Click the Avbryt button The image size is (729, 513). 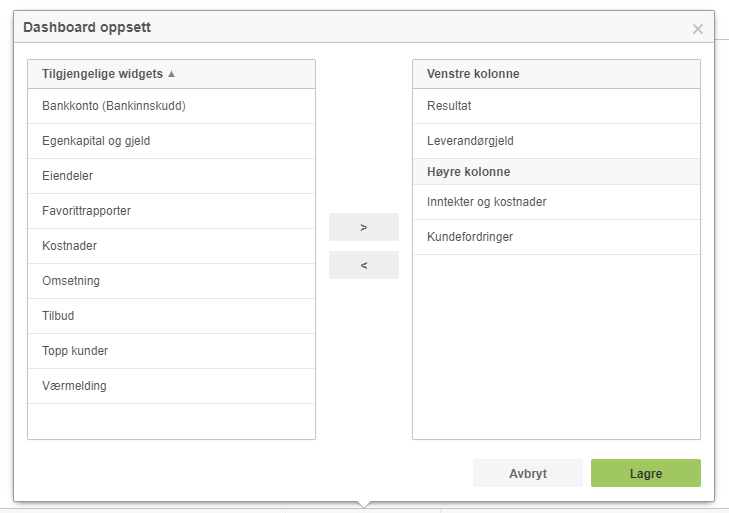click(x=528, y=473)
